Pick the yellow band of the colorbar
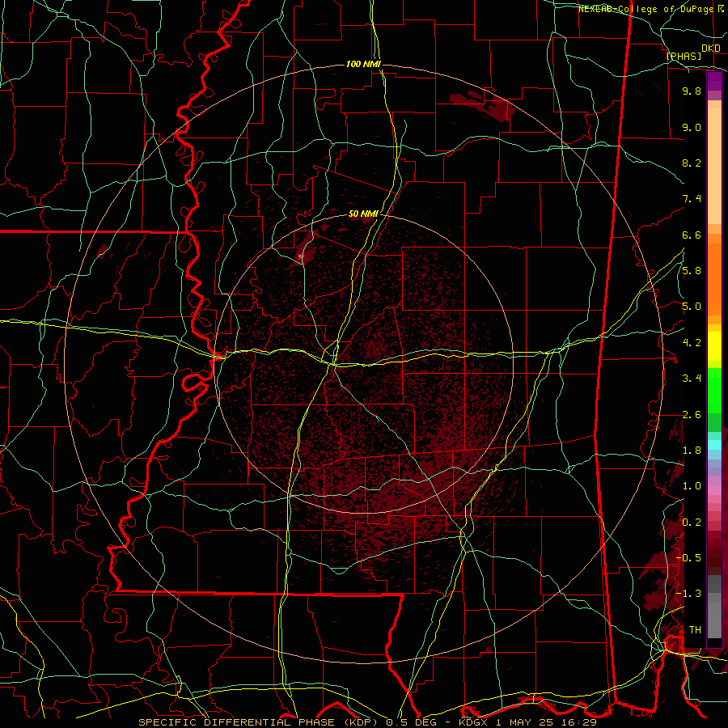The height and width of the screenshot is (728, 728). (x=714, y=346)
